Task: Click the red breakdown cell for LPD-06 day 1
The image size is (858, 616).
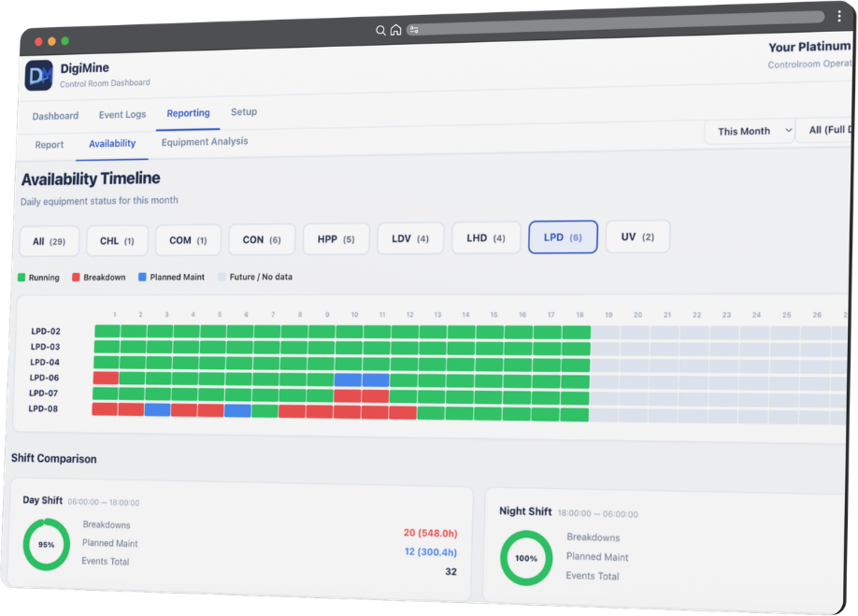Action: [106, 378]
